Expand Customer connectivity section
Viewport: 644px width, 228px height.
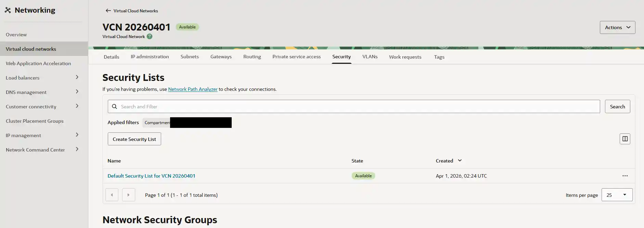(77, 106)
